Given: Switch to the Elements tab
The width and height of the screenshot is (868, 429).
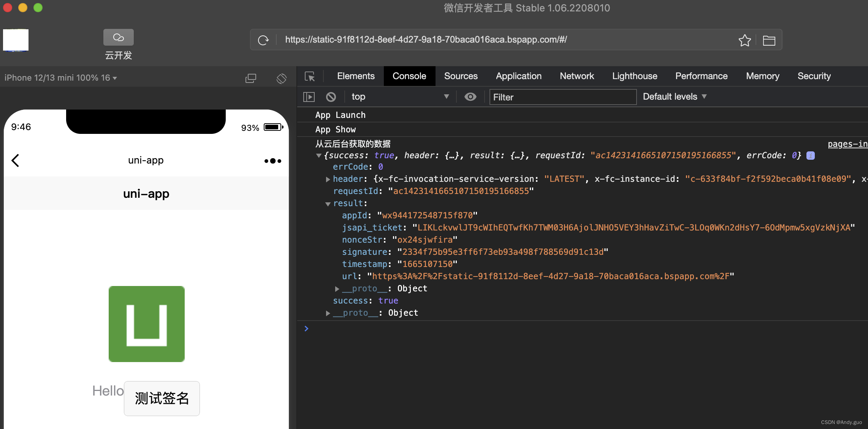Looking at the screenshot, I should (356, 76).
